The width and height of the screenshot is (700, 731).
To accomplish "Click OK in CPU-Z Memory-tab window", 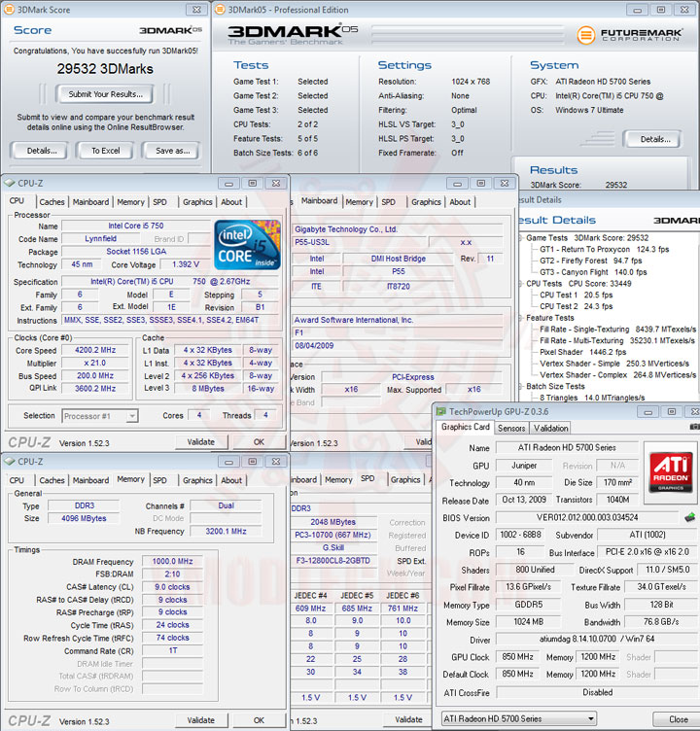I will click(259, 720).
